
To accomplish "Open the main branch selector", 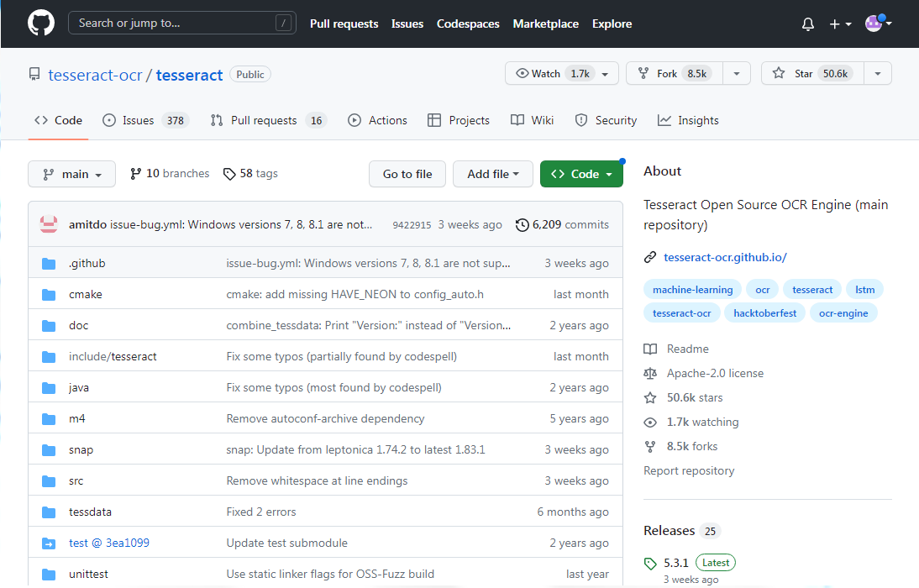I will coord(71,174).
